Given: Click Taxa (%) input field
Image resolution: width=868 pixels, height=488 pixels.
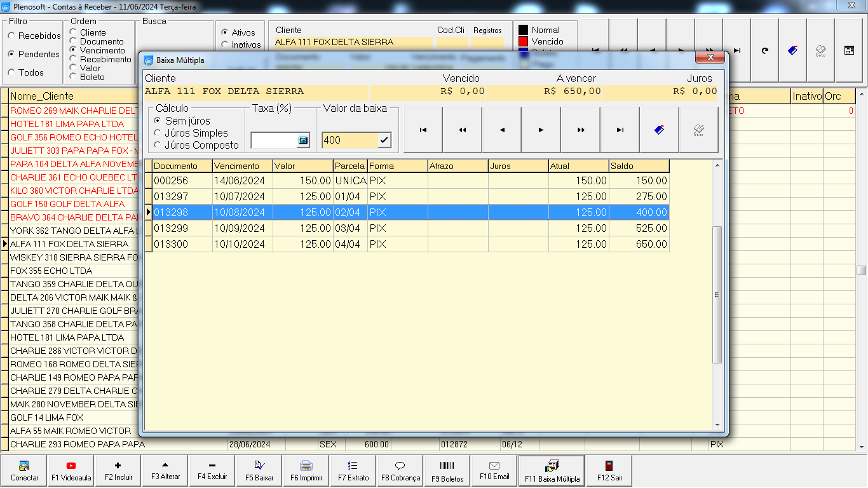Looking at the screenshot, I should 274,140.
